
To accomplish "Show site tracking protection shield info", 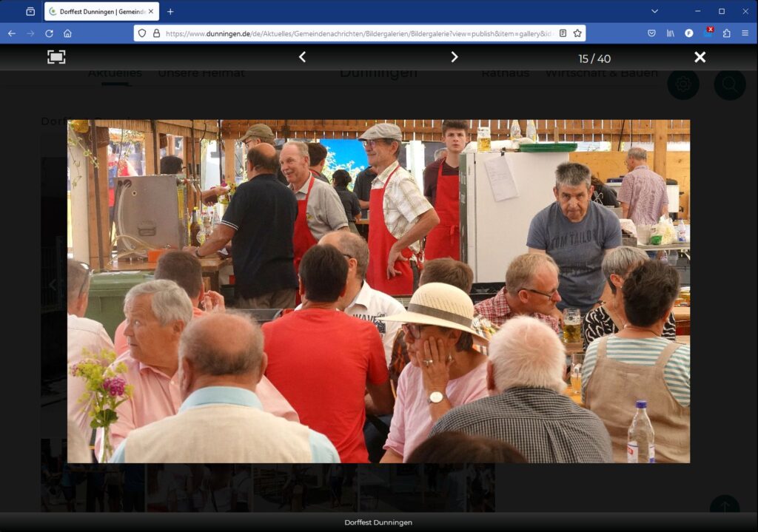I will 142,33.
